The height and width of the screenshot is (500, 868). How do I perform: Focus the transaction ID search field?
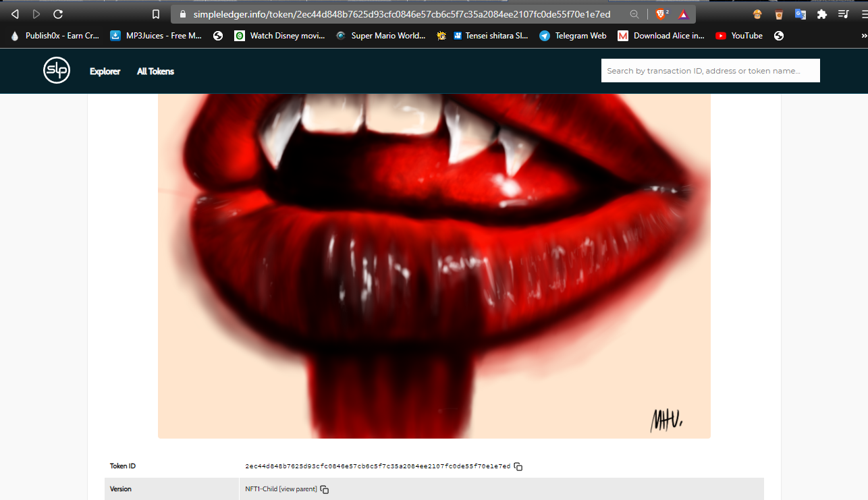click(710, 71)
